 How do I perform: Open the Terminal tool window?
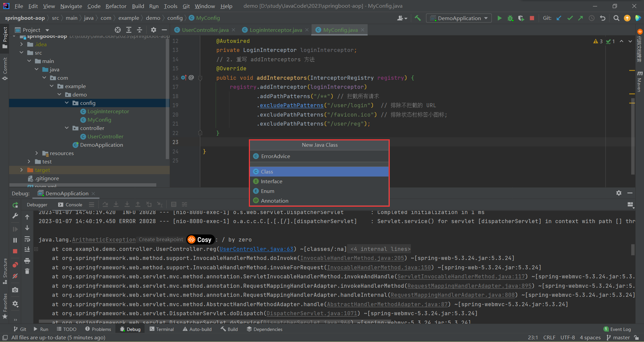tap(162, 329)
